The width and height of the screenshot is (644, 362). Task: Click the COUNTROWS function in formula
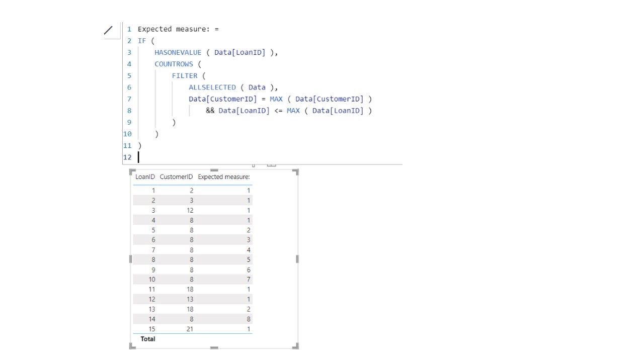click(174, 64)
